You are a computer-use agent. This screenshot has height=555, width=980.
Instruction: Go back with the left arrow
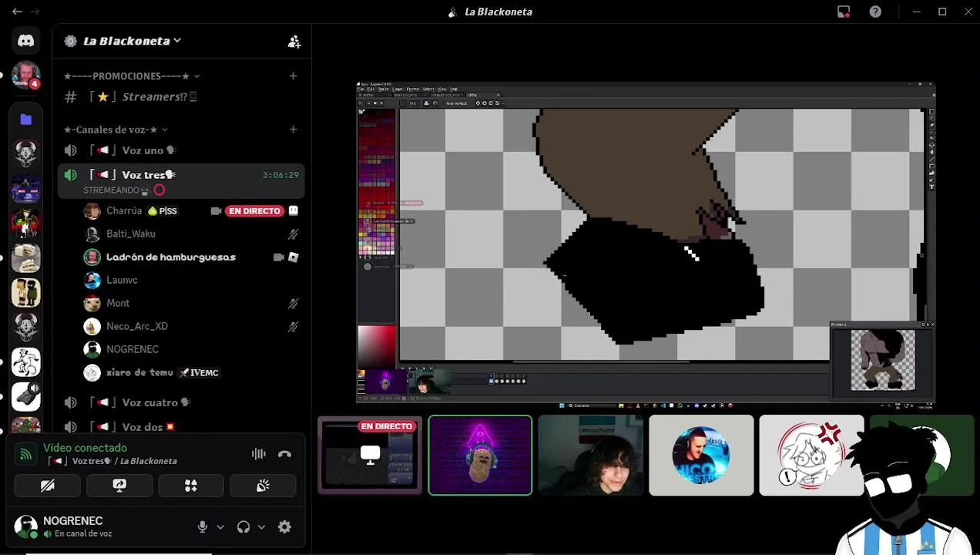(x=17, y=12)
